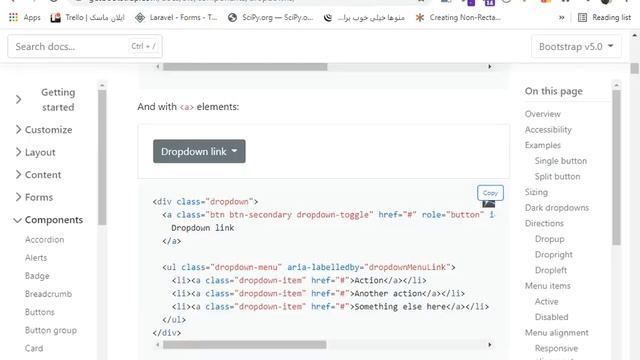640x360 pixels.
Task: Open the Dropdown link demo button
Action: [199, 151]
